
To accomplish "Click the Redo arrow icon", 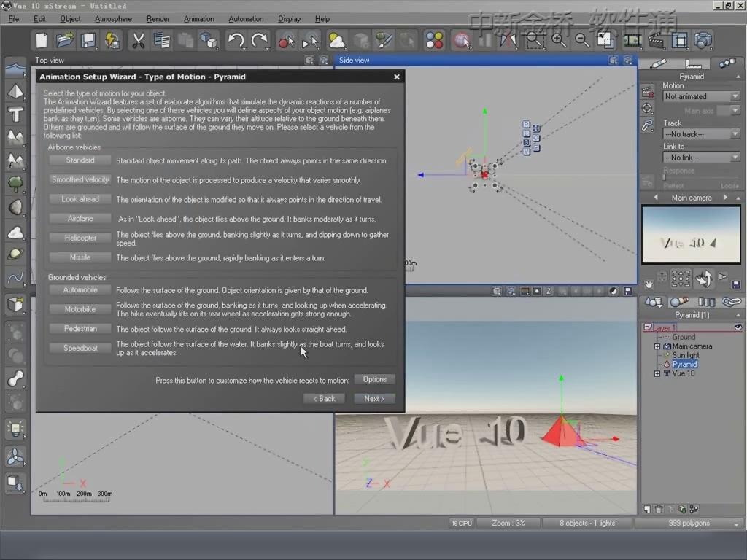I will click(x=260, y=41).
